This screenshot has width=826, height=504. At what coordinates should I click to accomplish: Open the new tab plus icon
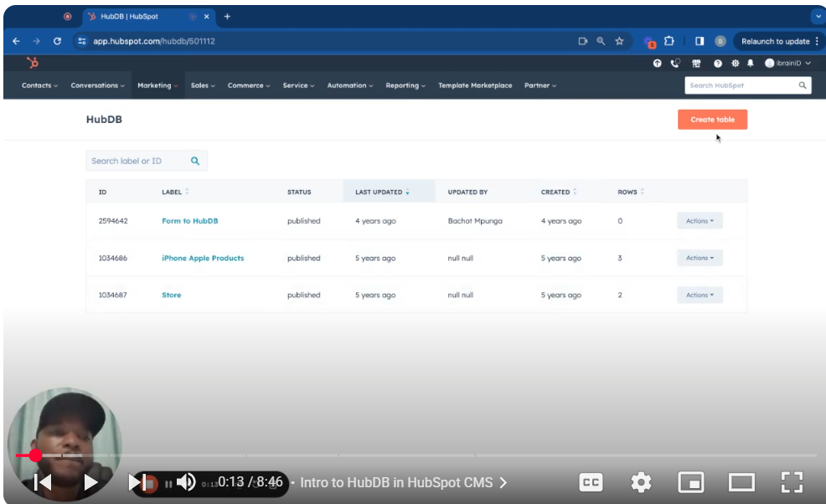[227, 17]
